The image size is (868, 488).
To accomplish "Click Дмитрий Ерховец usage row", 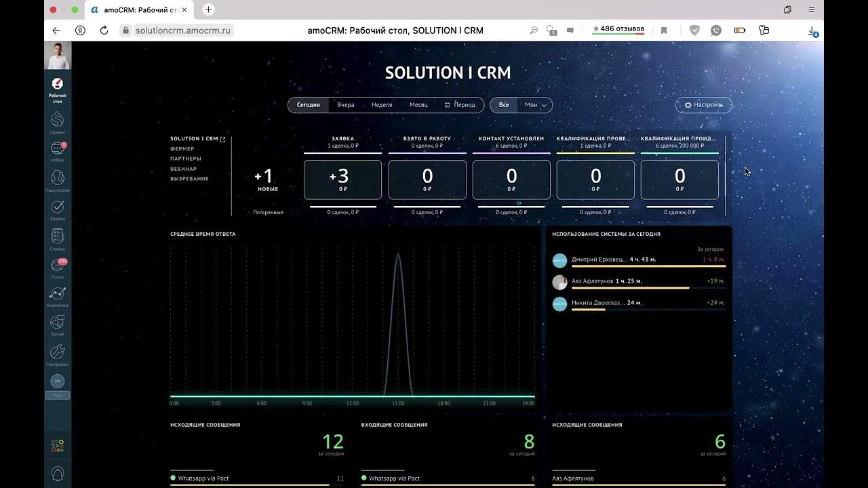I will point(639,260).
